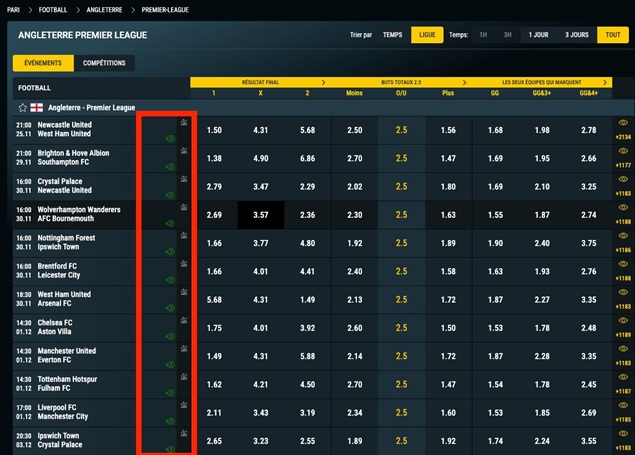The image size is (635, 455).
Task: Open statistics icon for Brighton vs Southampton match
Action: pyautogui.click(x=184, y=151)
